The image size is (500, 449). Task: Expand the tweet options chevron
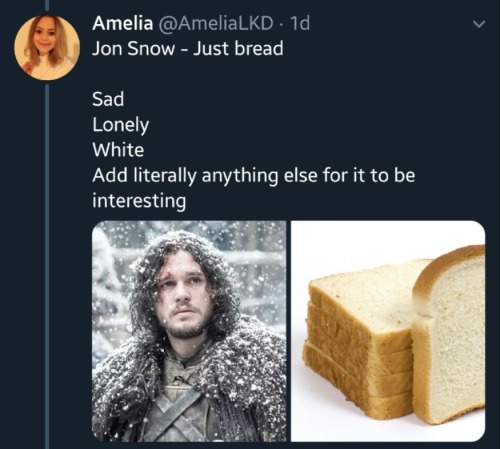[x=479, y=24]
